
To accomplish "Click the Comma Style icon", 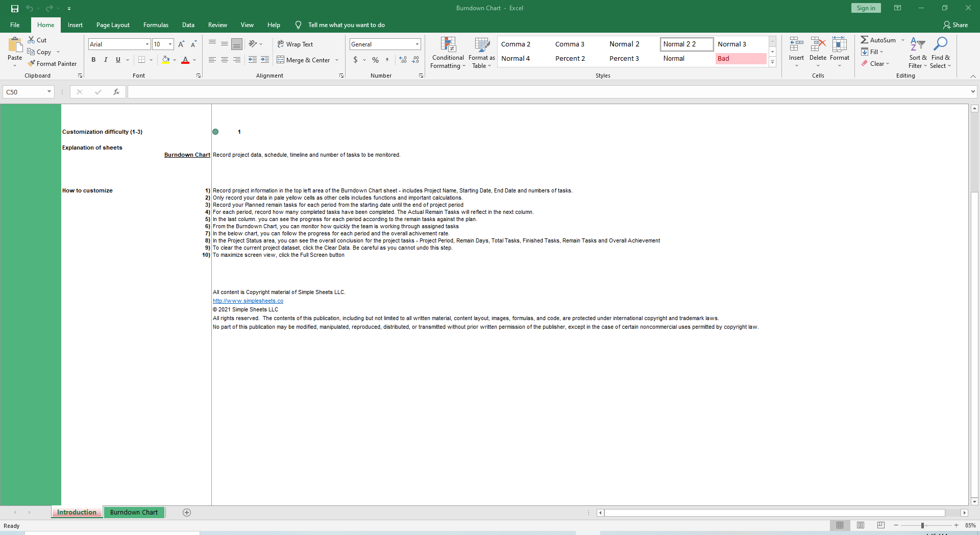I will point(387,60).
